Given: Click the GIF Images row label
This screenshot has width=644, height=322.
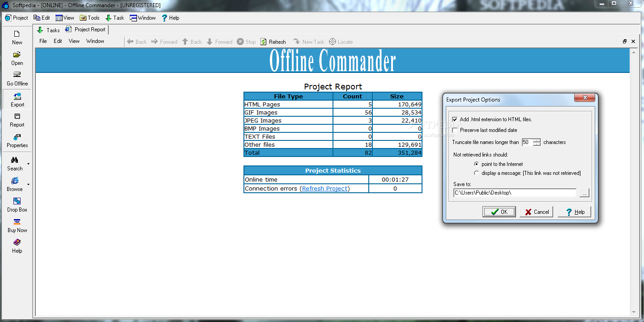Looking at the screenshot, I should tap(261, 112).
